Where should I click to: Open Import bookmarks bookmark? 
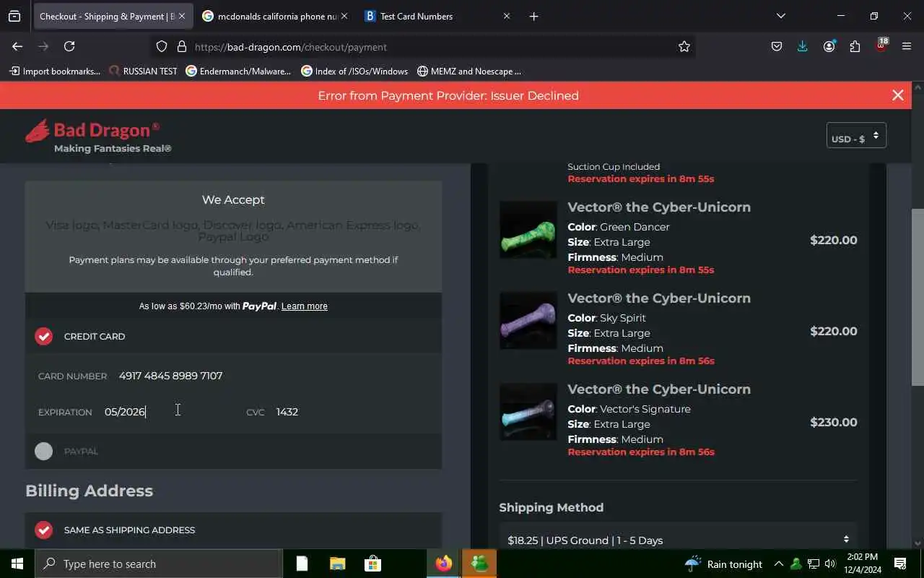pos(55,71)
